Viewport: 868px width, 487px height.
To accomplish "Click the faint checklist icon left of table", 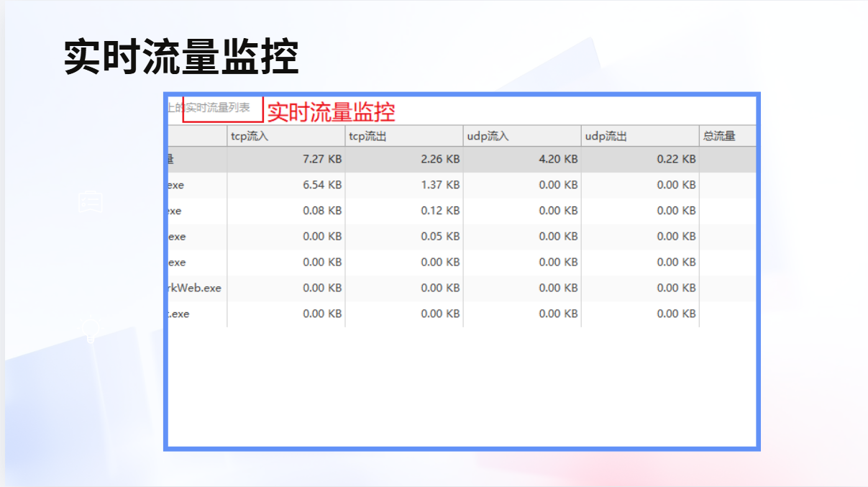I will pyautogui.click(x=91, y=202).
